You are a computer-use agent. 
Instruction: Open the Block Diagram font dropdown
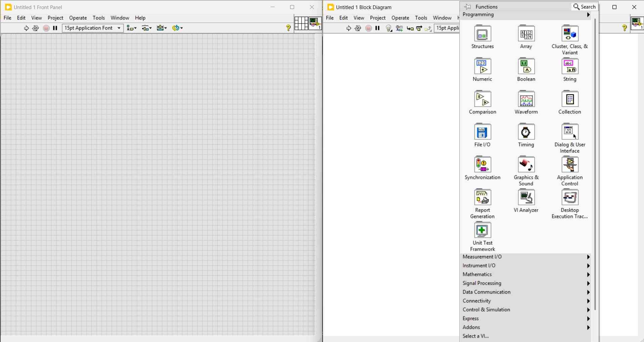point(447,28)
